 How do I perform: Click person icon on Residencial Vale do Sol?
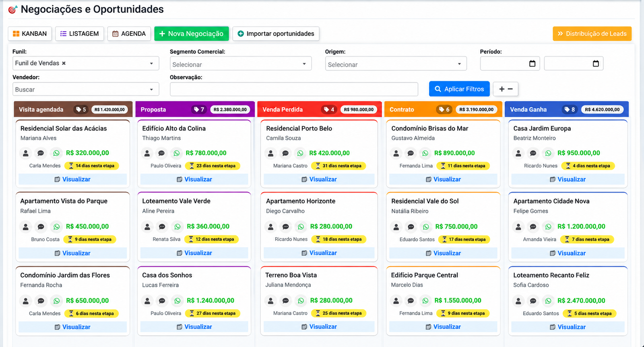(x=396, y=227)
